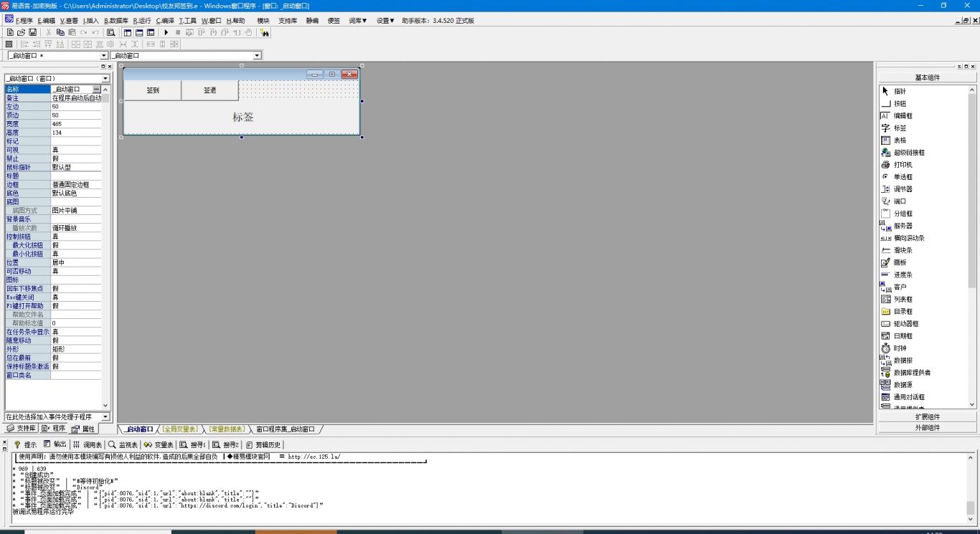Viewport: 980px width, 534px height.
Task: Select the 目录框 directory box component
Action: [897, 311]
